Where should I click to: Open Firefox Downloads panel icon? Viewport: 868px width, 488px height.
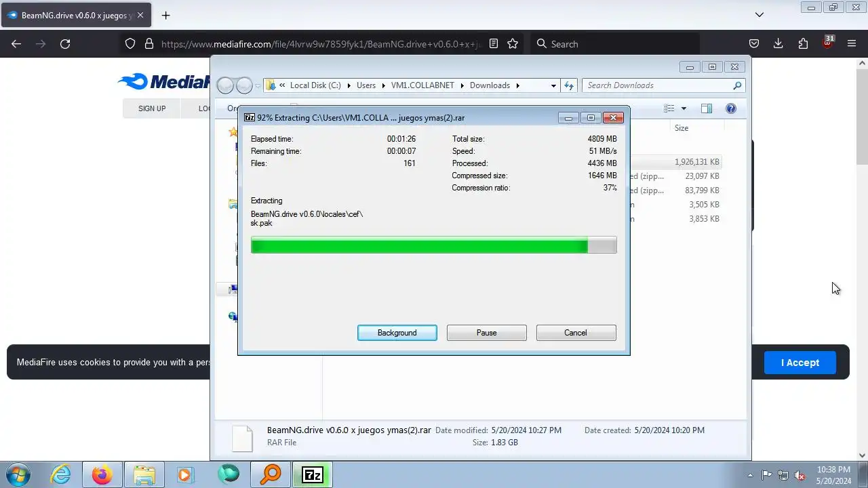click(778, 43)
